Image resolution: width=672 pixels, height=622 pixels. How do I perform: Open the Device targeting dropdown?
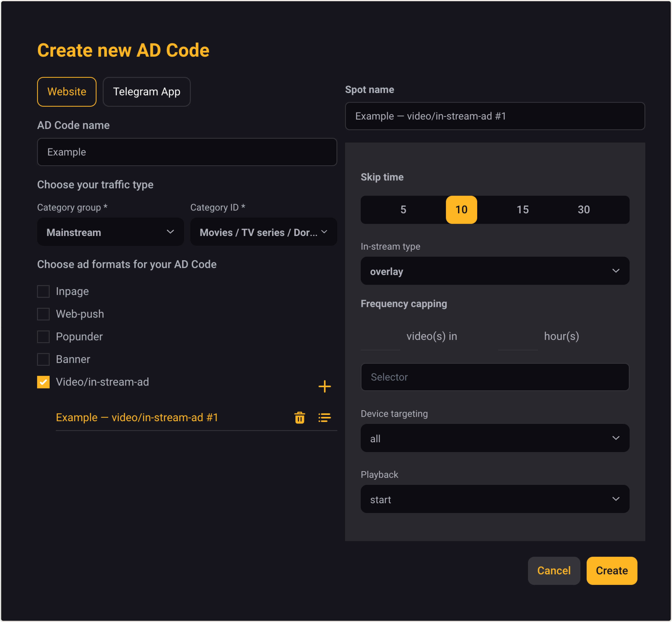point(495,438)
